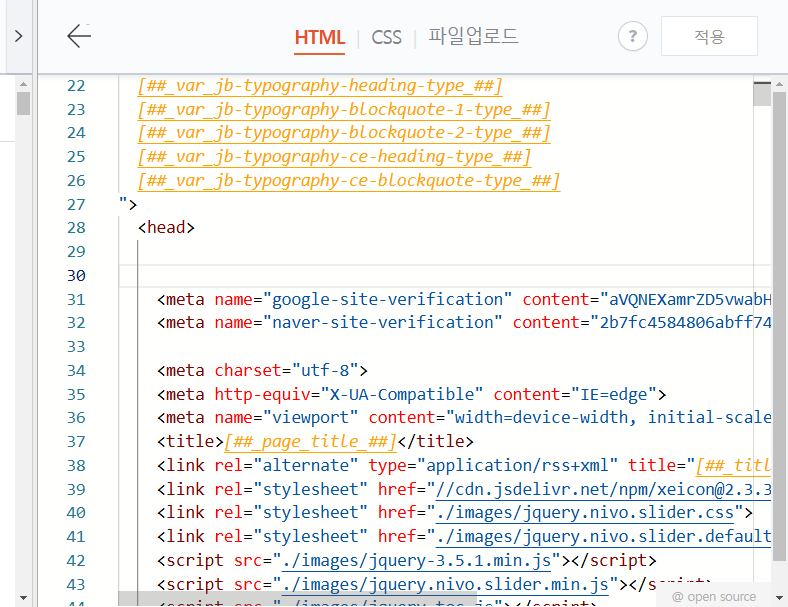
Task: Click the jquery.nivo.slider.default href link
Action: 603,537
